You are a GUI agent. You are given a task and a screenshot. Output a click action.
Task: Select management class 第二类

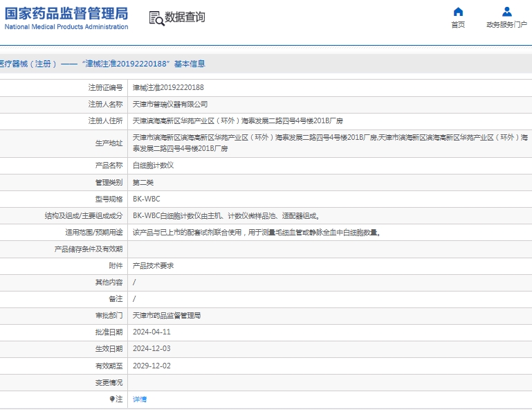click(x=143, y=182)
